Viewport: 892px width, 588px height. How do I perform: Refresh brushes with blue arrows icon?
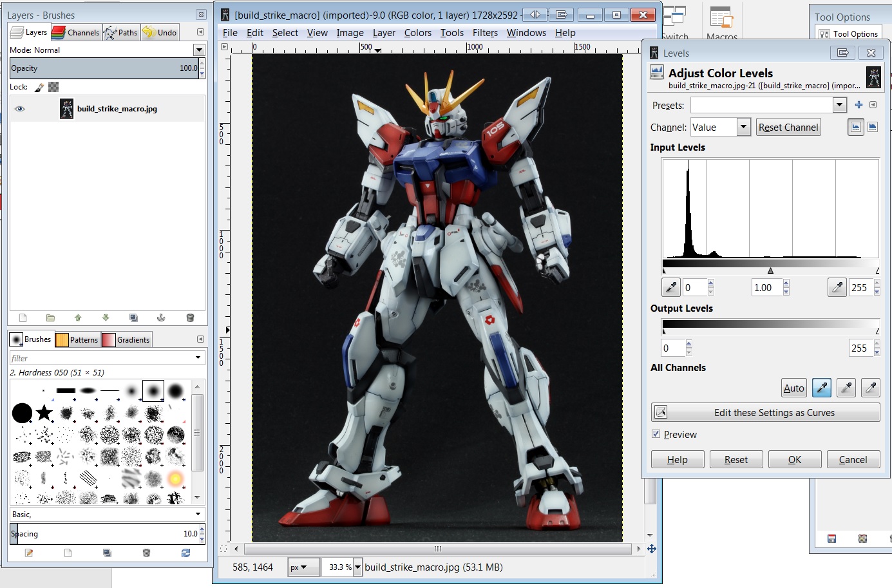pyautogui.click(x=186, y=553)
